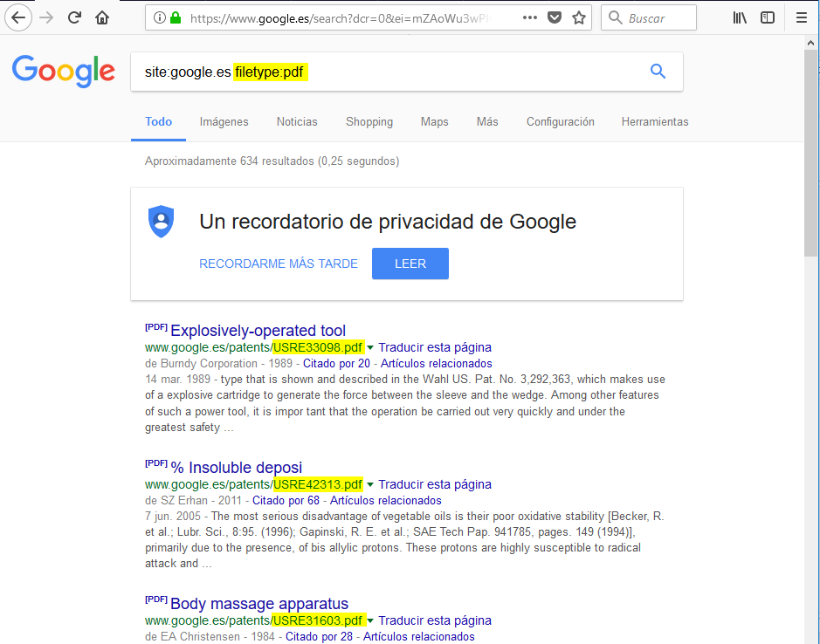Go back to the previous page
This screenshot has height=644, width=820.
tap(18, 17)
